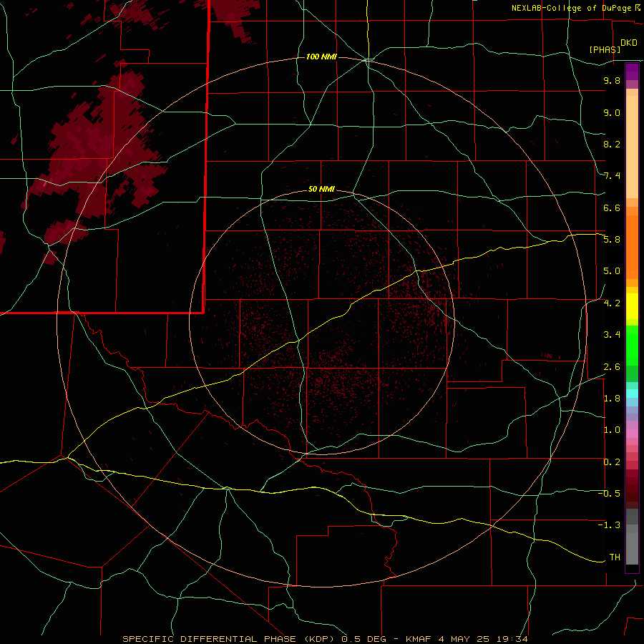This screenshot has width=644, height=644.
Task: Click the 3.4 legend value
Action: coord(612,335)
